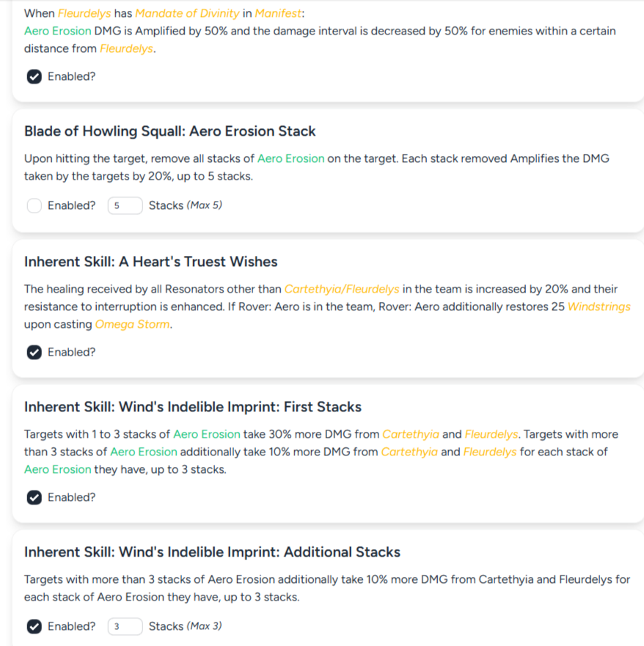The width and height of the screenshot is (644, 646).
Task: Uncheck Wind's Indelible Imprint: First Stacks
Action: point(34,498)
